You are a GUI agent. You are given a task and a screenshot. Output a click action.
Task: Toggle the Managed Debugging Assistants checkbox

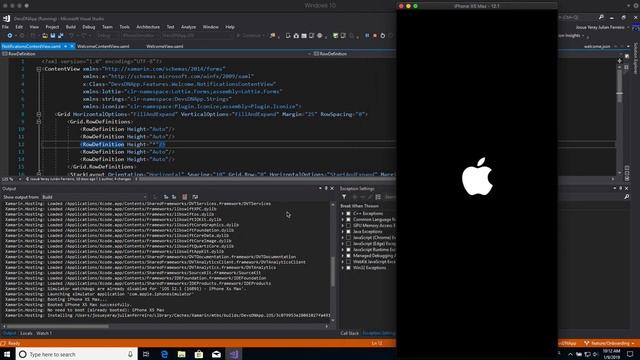tap(348, 256)
